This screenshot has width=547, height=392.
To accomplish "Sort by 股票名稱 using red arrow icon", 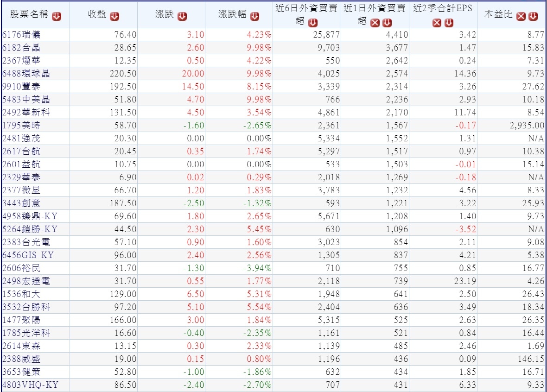I will [x=57, y=16].
